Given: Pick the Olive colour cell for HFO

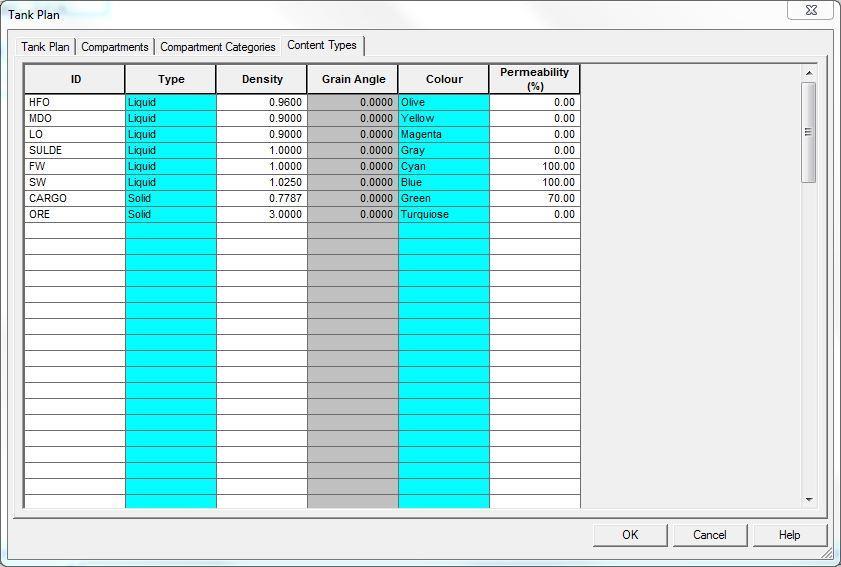Looking at the screenshot, I should pos(444,102).
